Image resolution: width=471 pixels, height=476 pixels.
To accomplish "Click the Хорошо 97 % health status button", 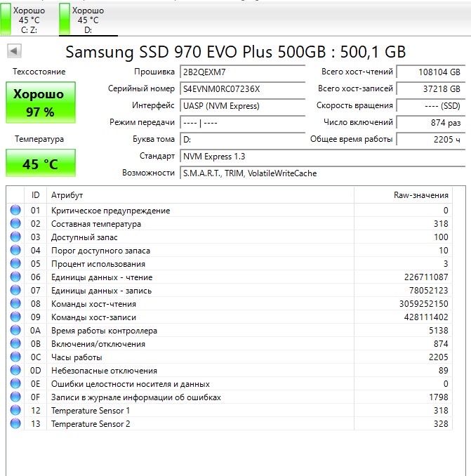I will [x=41, y=103].
